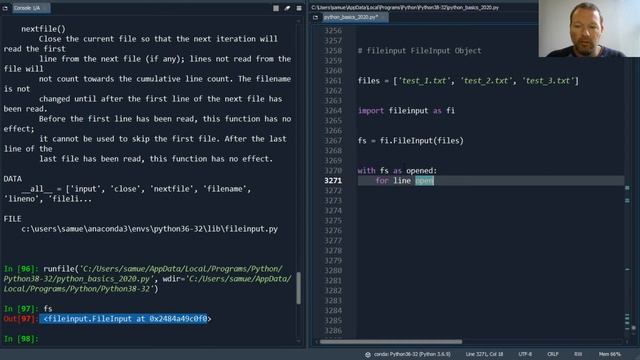Image resolution: width=640 pixels, height=360 pixels.
Task: Click the RW permissions status entry
Action: tap(578, 354)
